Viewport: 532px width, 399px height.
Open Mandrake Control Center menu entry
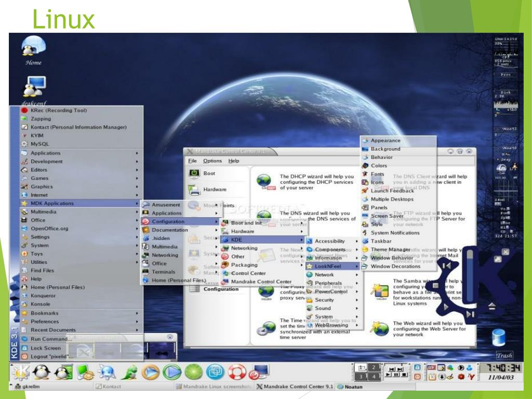click(263, 282)
